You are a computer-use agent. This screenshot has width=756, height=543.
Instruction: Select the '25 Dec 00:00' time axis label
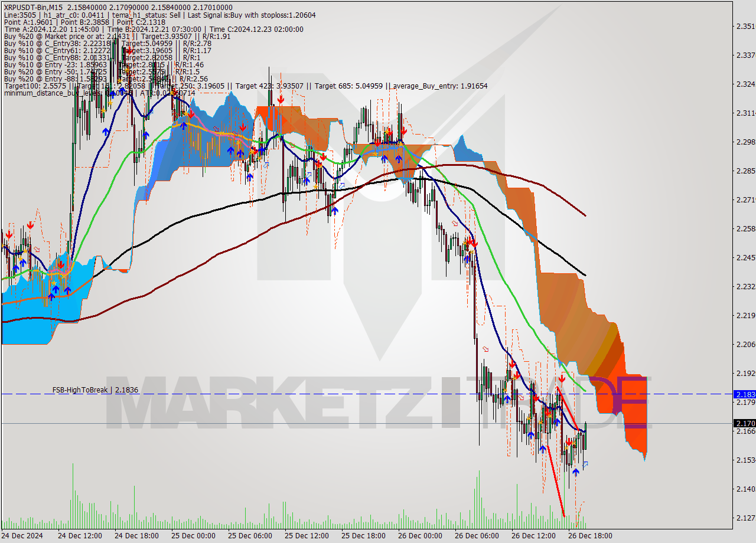click(x=193, y=536)
